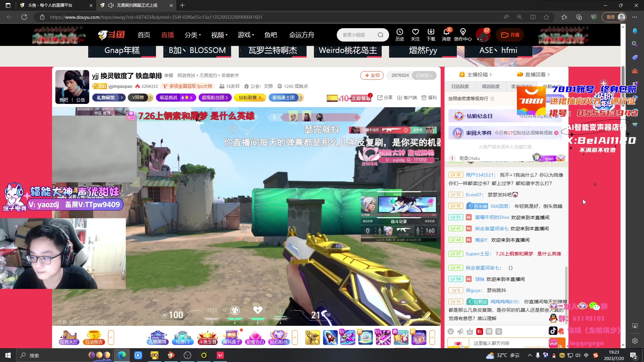Expand the 分类 category dropdown

(x=193, y=35)
